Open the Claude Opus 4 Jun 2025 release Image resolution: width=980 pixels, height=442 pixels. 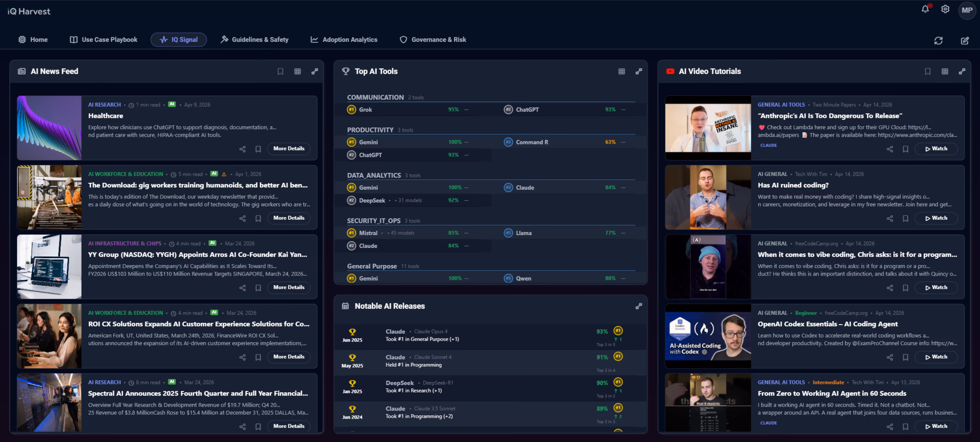[490, 336]
